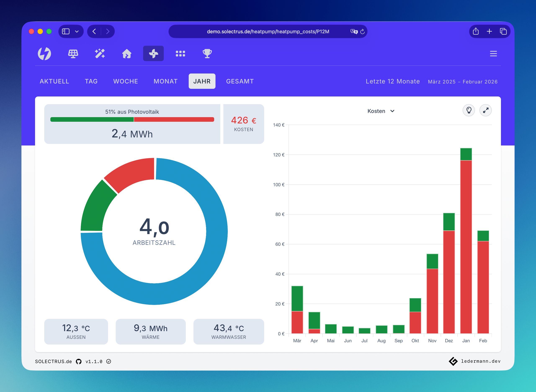The width and height of the screenshot is (536, 392).
Task: Expand the chart to fullscreen
Action: tap(485, 110)
